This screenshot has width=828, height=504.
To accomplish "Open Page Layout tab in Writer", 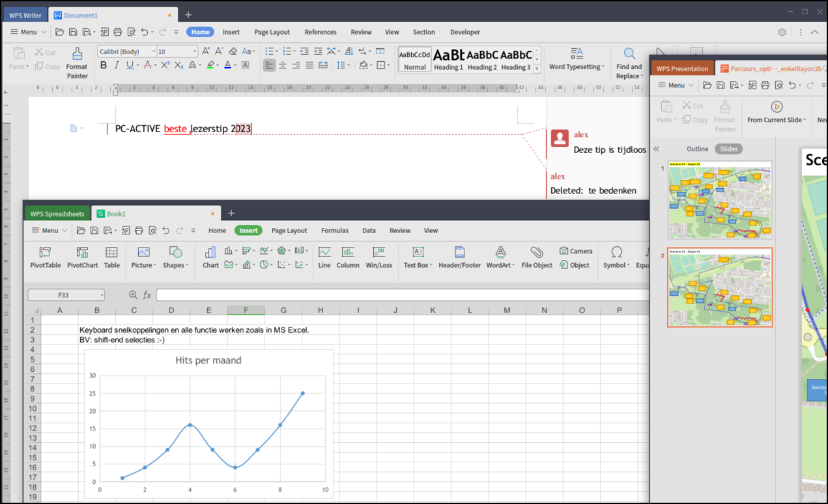I will [272, 32].
